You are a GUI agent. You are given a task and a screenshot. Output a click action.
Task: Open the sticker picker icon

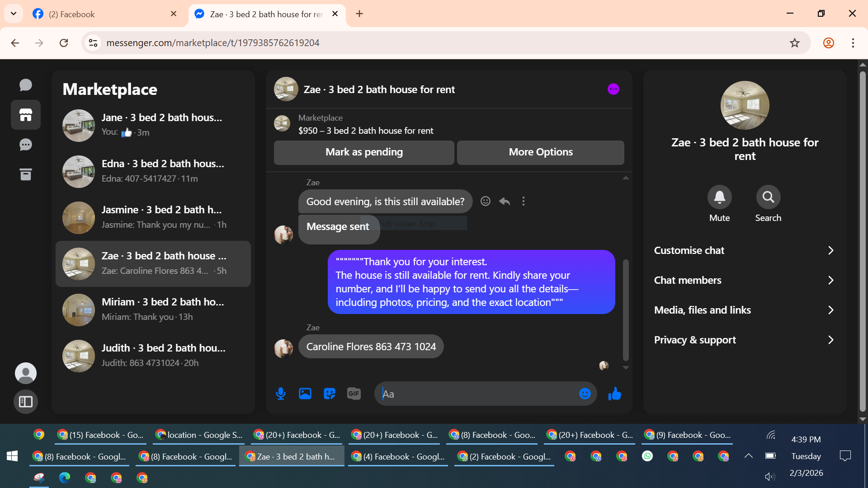pyautogui.click(x=330, y=394)
